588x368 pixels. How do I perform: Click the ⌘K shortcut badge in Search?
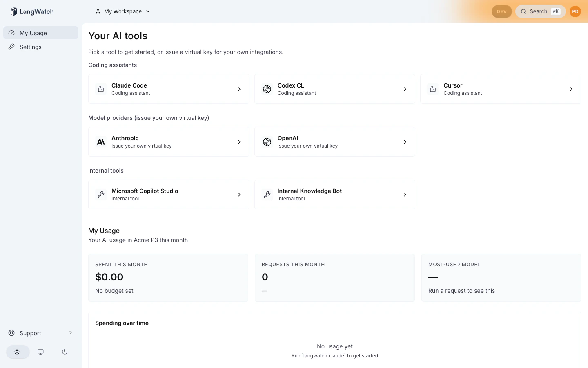556,11
